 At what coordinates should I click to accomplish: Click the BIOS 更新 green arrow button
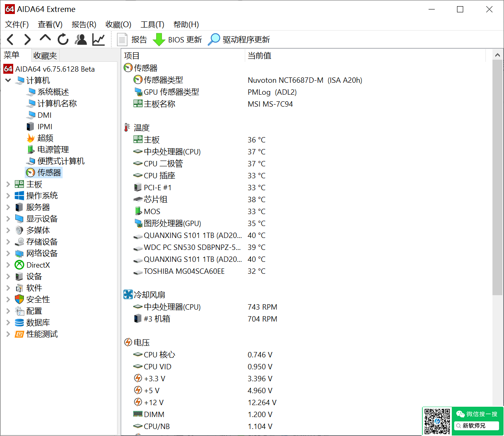click(x=177, y=40)
